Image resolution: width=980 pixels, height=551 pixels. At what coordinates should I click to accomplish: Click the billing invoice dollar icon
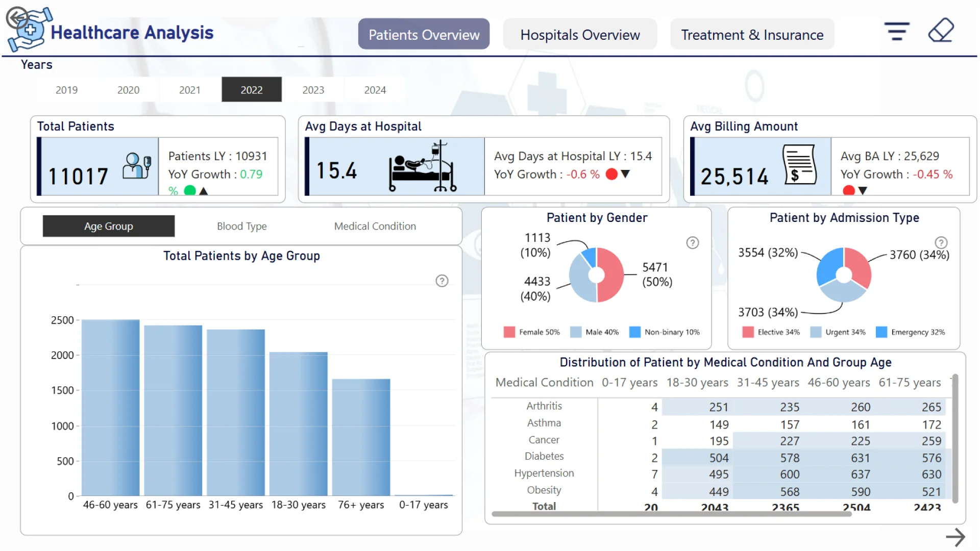tap(799, 165)
